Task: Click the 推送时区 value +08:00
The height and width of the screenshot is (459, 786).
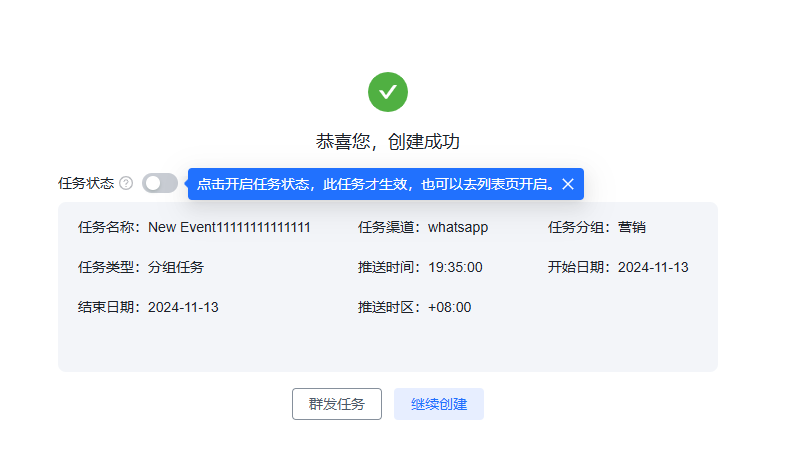Action: coord(449,307)
